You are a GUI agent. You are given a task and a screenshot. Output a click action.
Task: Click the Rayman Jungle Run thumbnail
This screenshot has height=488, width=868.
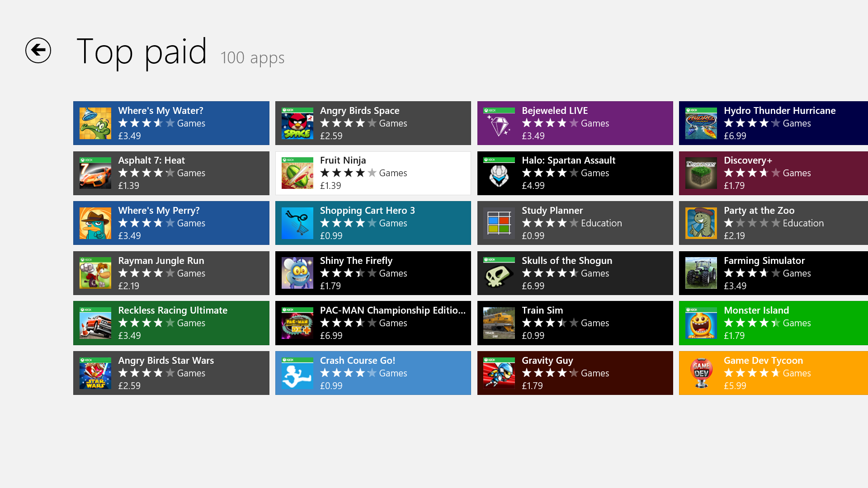click(x=95, y=273)
